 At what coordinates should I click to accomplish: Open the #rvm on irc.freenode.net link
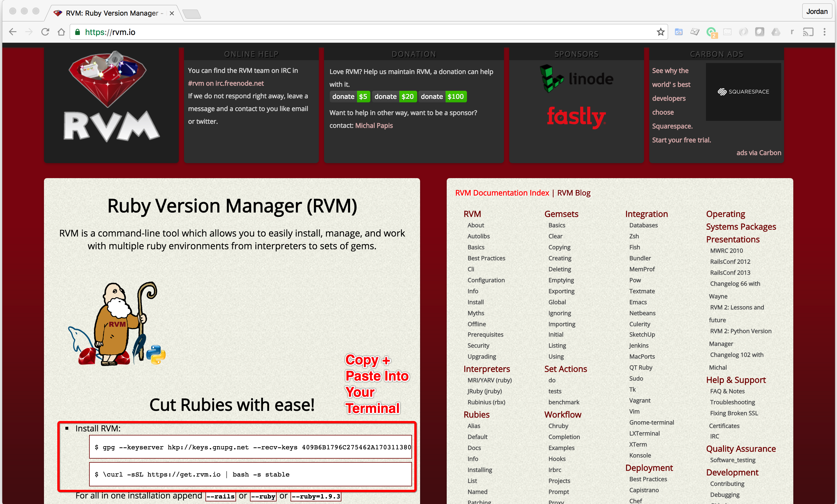pos(226,83)
